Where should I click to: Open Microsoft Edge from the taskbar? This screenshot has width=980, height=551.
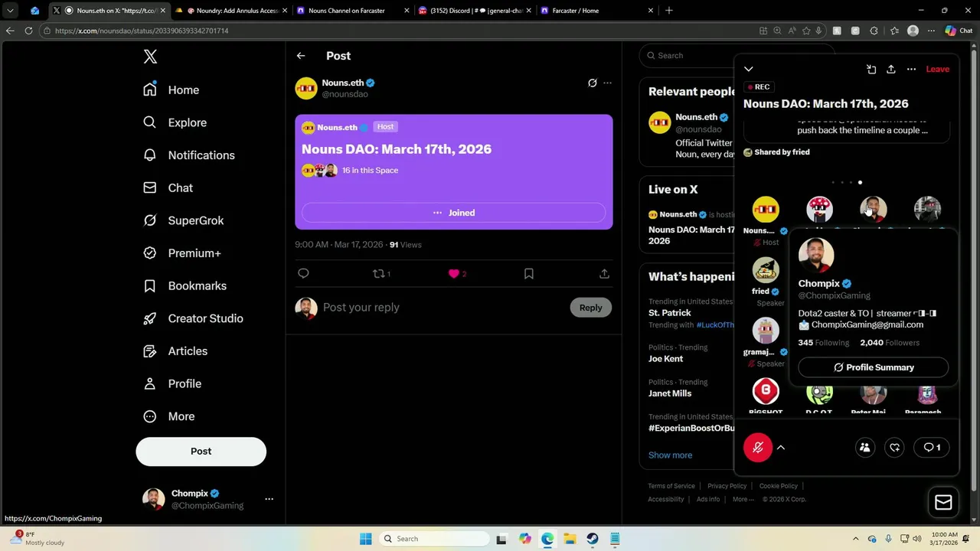547,539
